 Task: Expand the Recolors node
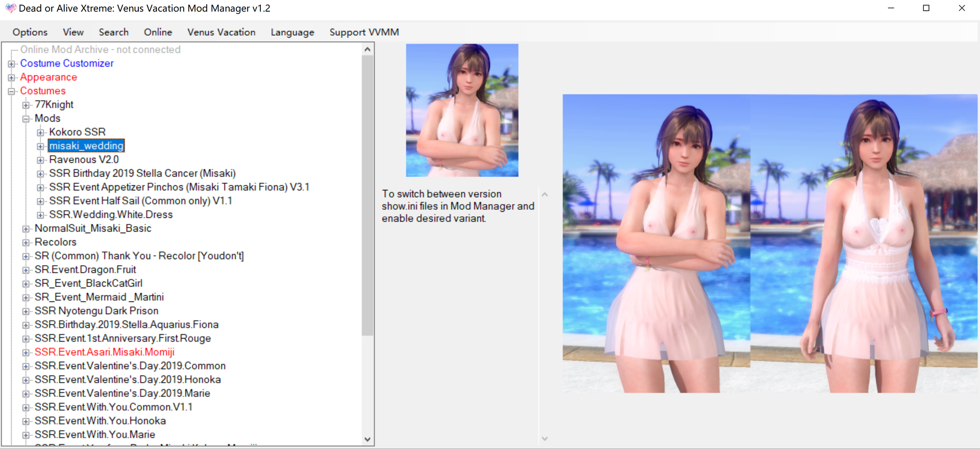coord(26,243)
